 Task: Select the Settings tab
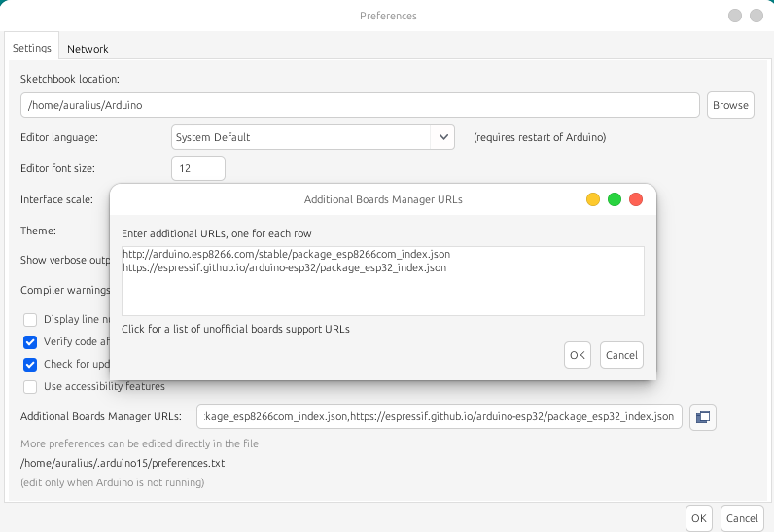(x=32, y=49)
